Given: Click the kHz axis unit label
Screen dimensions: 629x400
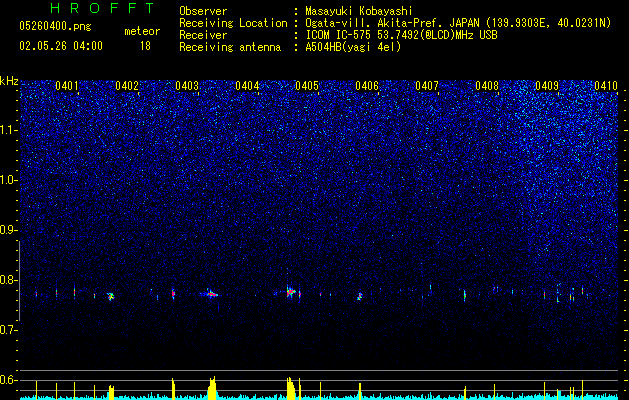Looking at the screenshot, I should tap(9, 81).
